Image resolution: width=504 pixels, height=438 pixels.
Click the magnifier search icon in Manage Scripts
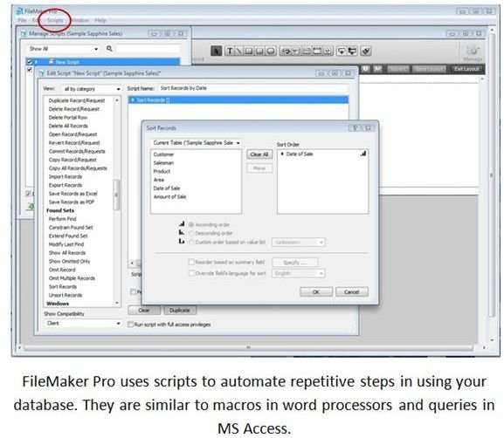click(x=109, y=49)
